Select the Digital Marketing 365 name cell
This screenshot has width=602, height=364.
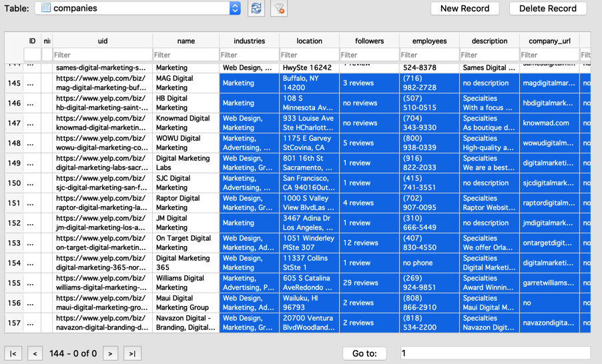click(x=186, y=263)
